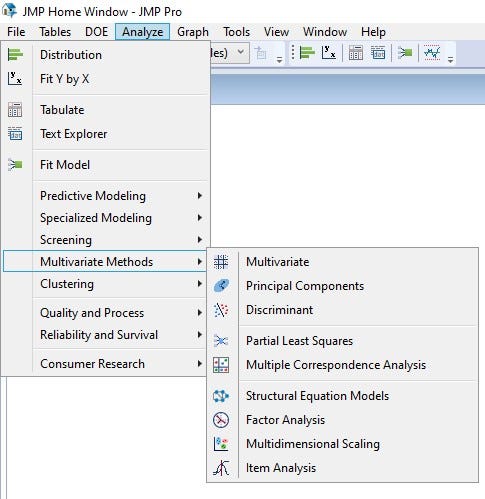Click the toolbar Text Explorer button
This screenshot has height=499, width=485.
378,53
